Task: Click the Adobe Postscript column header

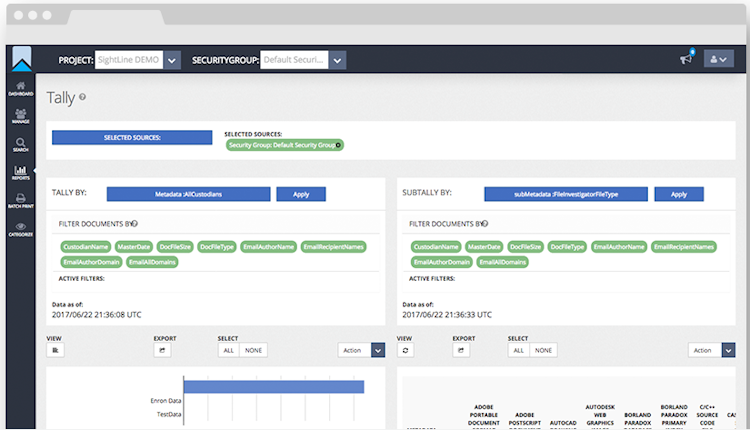Action: 525,419
